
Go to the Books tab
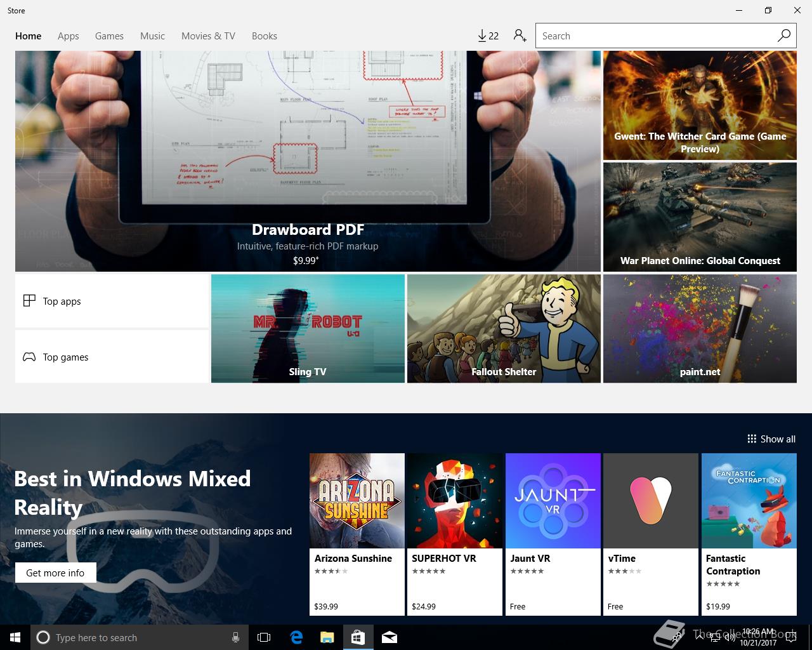pos(265,36)
